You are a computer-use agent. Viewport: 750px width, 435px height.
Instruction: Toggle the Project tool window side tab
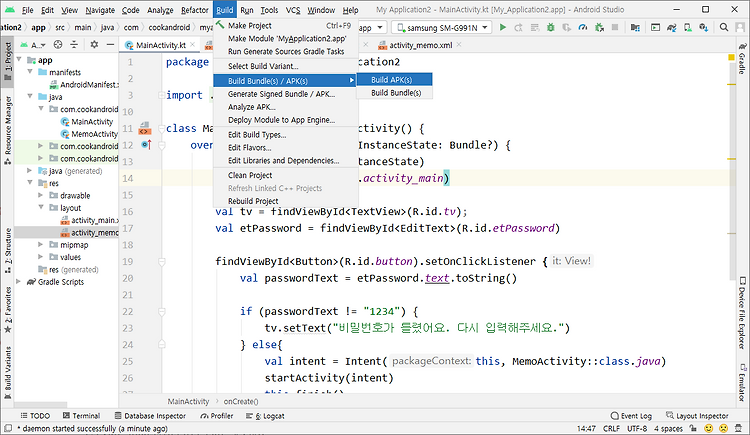coord(8,61)
